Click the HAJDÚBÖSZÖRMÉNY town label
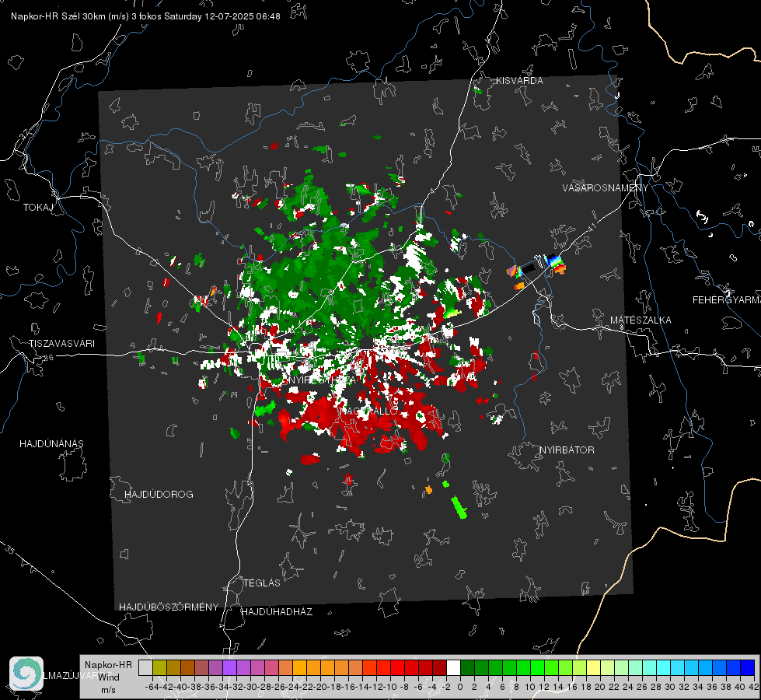The height and width of the screenshot is (700, 761). [169, 607]
